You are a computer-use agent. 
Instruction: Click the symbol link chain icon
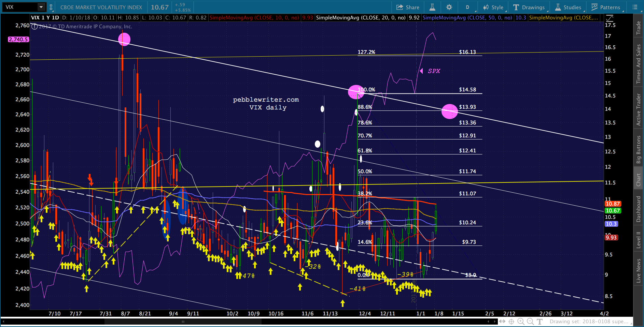point(51,7)
